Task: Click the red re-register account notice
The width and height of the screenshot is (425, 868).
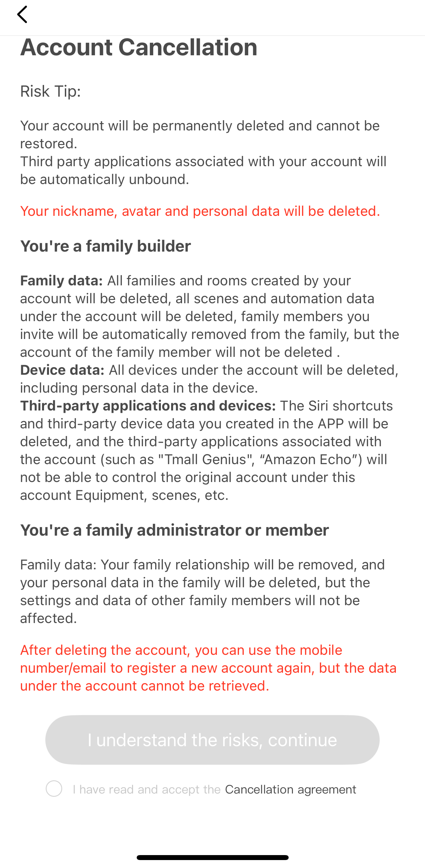Action: point(208,668)
